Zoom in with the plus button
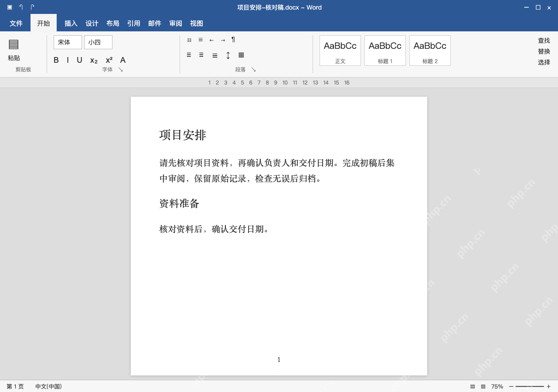Image resolution: width=558 pixels, height=392 pixels. pyautogui.click(x=548, y=386)
